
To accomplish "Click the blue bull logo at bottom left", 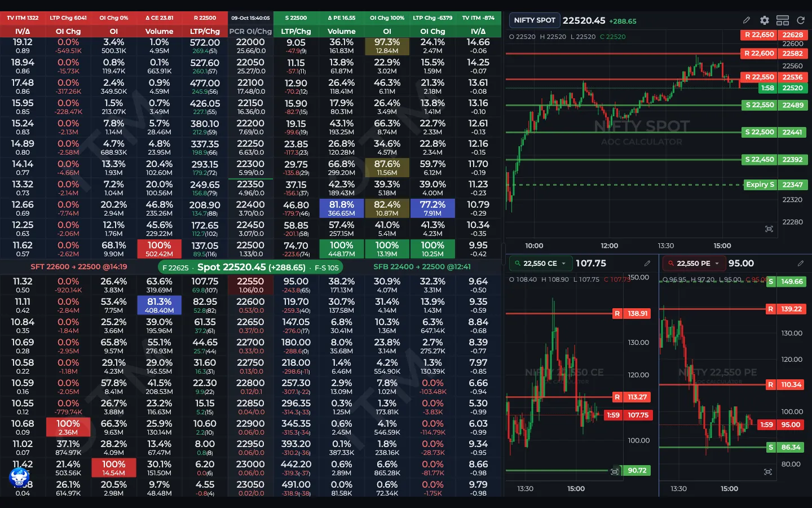I will point(19,478).
